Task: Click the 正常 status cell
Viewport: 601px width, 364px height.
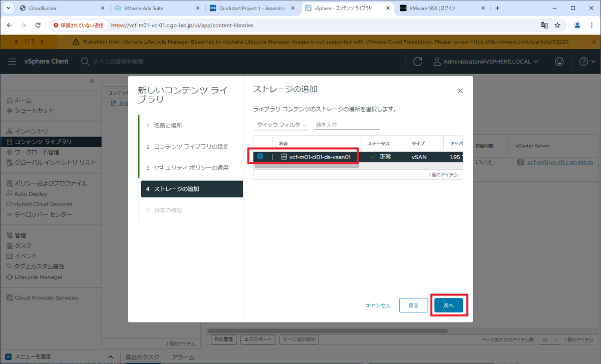Action: coord(385,157)
